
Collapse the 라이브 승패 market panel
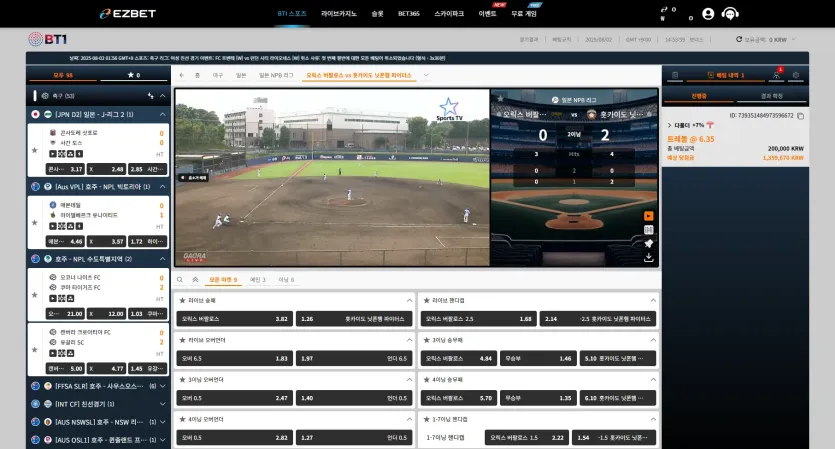coord(409,301)
